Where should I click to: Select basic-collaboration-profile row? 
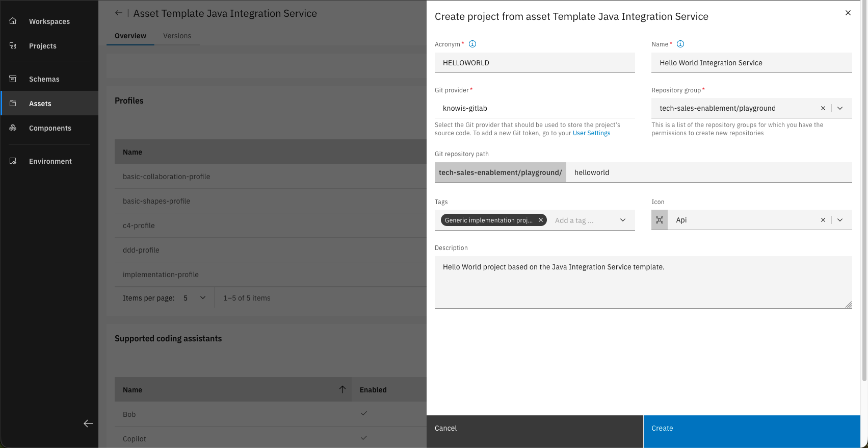270,177
